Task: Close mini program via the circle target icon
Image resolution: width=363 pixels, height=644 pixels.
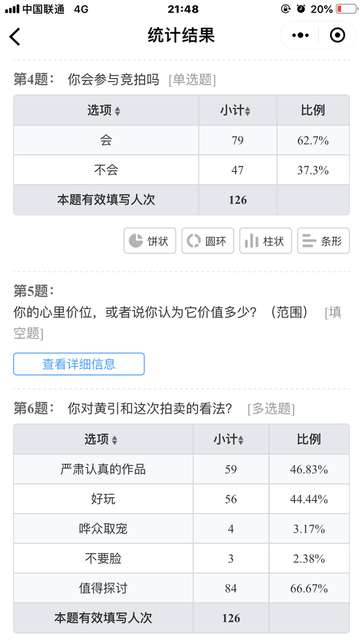Action: click(337, 36)
